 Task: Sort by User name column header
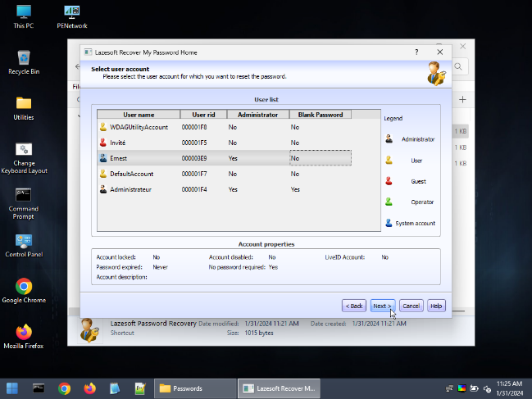point(139,115)
